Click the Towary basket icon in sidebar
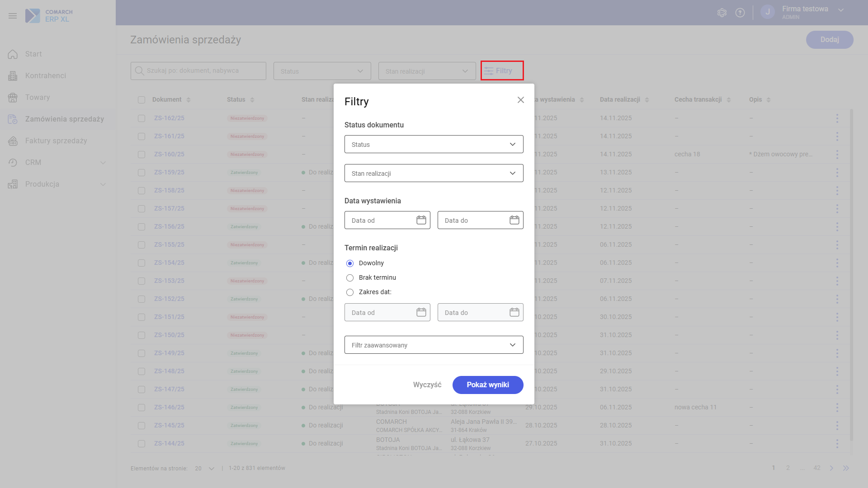Image resolution: width=868 pixels, height=488 pixels. point(13,98)
